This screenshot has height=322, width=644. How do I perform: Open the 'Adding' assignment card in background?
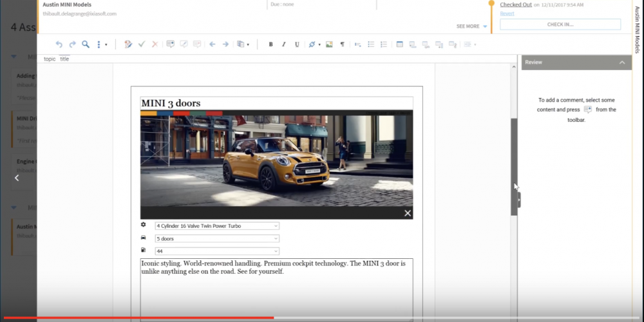click(24, 87)
